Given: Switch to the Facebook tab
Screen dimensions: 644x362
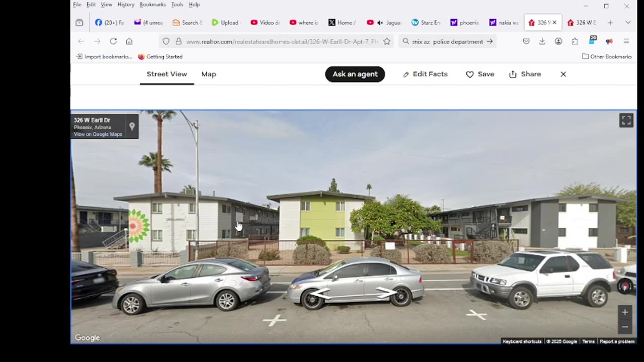Looking at the screenshot, I should pos(109,23).
